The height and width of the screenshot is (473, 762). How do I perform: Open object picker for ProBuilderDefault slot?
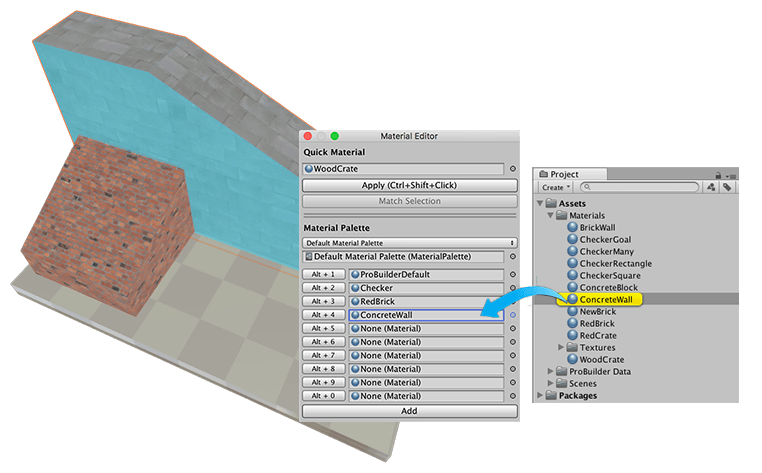pos(513,275)
